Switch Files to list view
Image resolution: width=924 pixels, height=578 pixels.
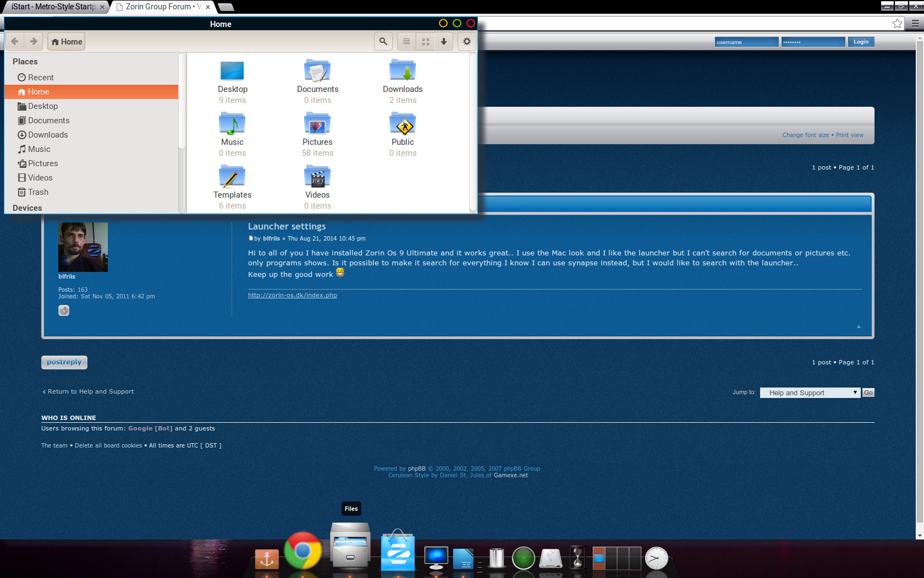click(x=406, y=41)
